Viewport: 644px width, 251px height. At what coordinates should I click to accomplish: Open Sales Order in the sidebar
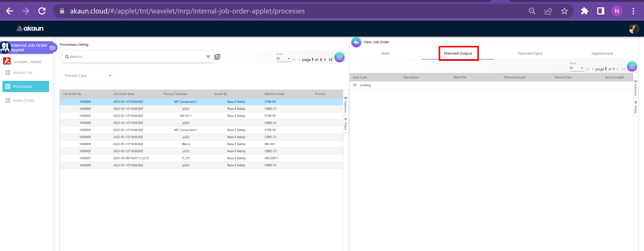24,101
